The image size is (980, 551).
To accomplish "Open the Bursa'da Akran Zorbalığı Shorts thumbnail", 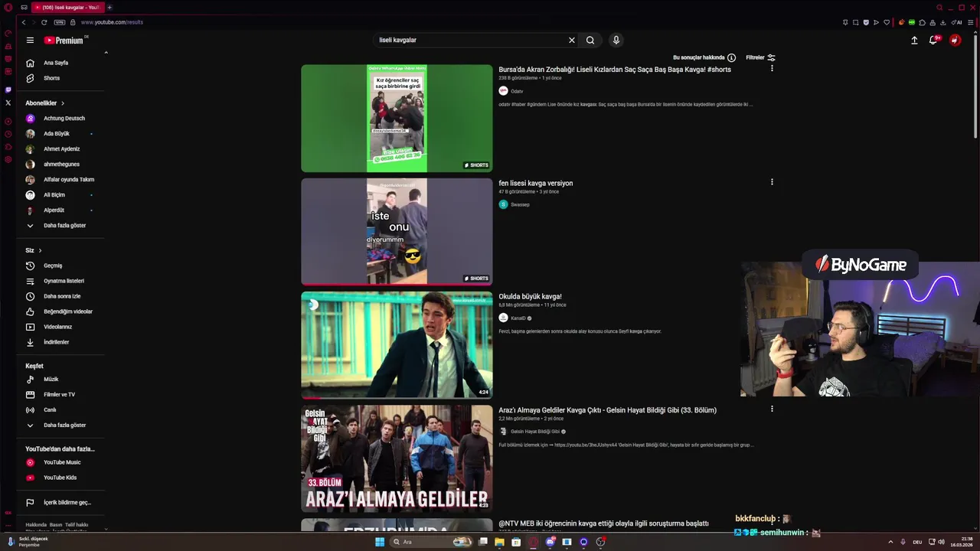I will coord(397,118).
